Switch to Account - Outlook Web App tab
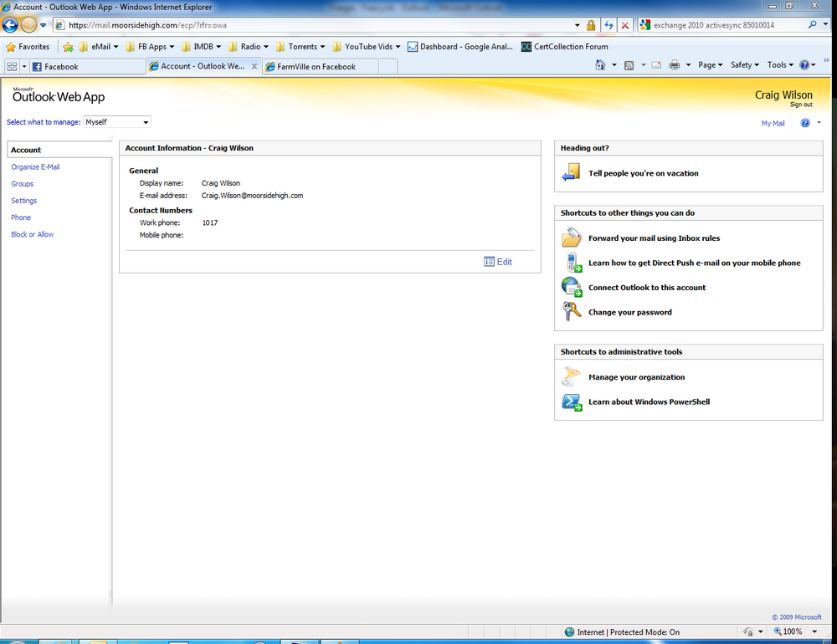This screenshot has height=644, width=837. tap(197, 66)
